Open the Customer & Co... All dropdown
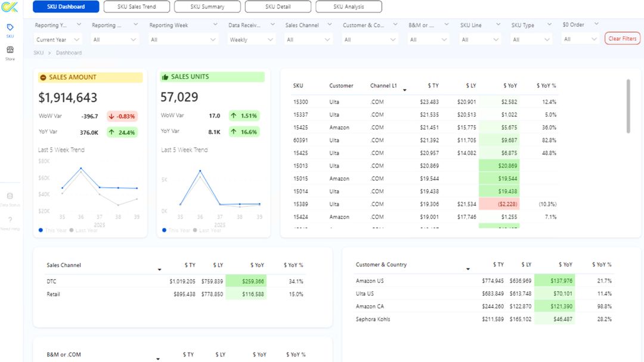Image resolution: width=644 pixels, height=362 pixels. point(370,39)
